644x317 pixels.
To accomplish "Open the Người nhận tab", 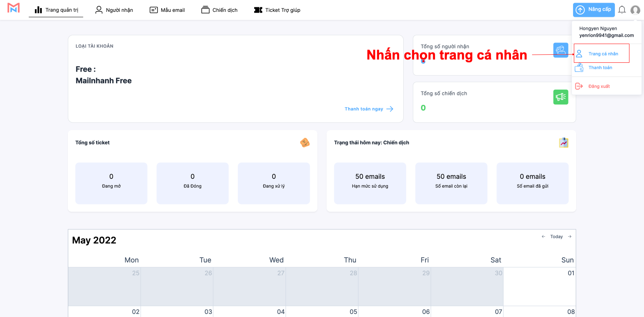I will coord(114,10).
